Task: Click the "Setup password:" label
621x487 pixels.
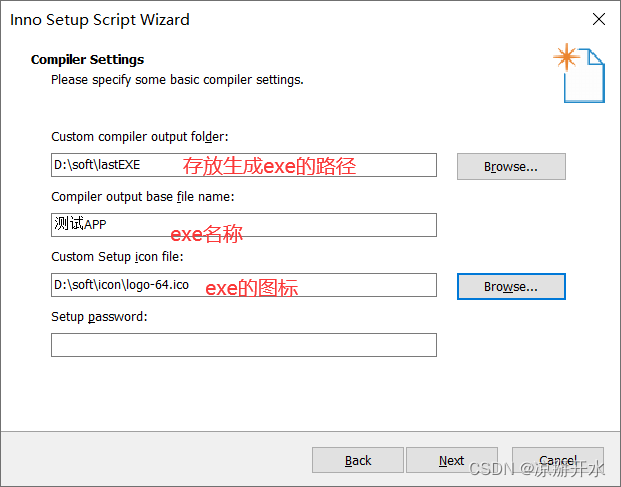Action: pyautogui.click(x=99, y=317)
